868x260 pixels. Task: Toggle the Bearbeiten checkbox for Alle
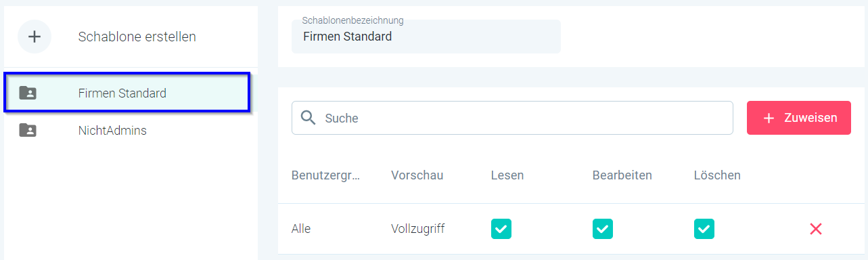[603, 229]
